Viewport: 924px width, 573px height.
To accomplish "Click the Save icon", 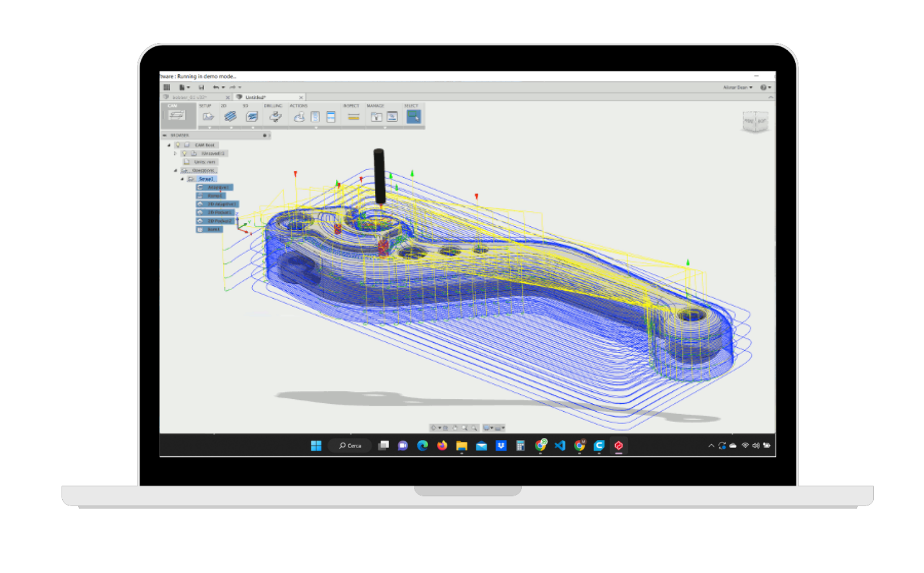I will [x=201, y=87].
